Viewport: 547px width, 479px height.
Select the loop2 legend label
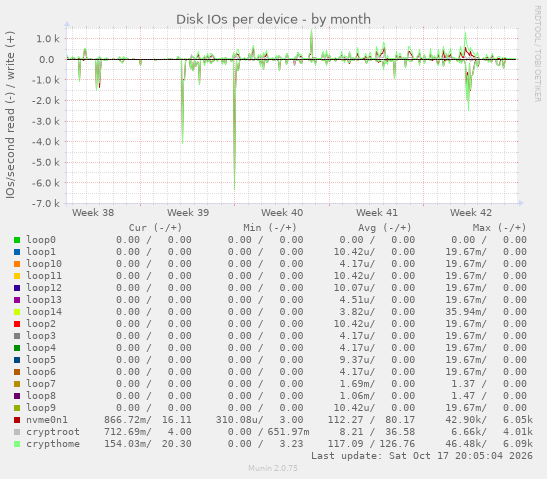[x=41, y=324]
